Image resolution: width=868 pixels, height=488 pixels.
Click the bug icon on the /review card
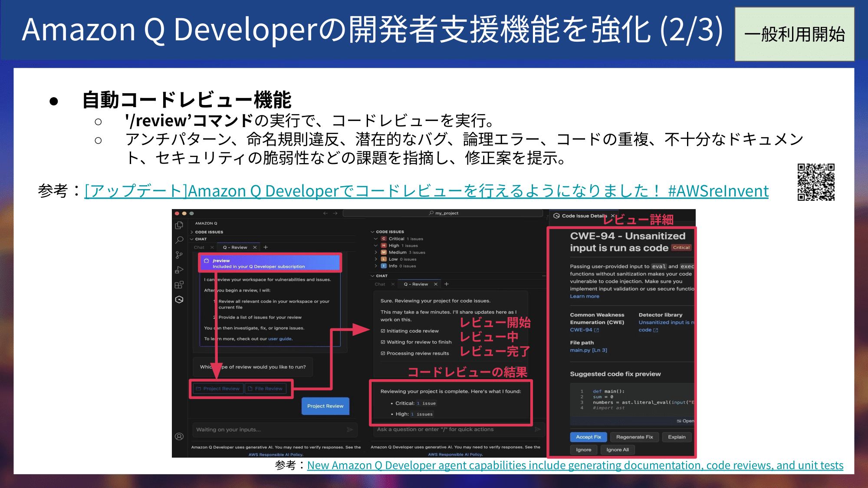(207, 261)
